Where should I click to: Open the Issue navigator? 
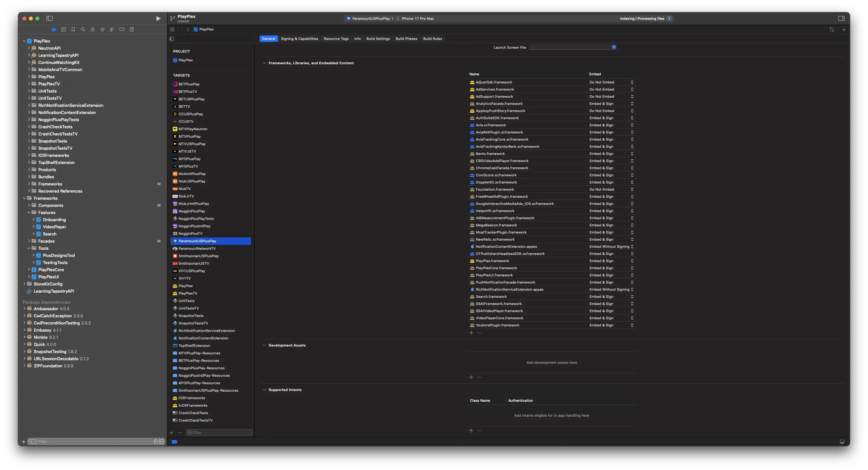93,29
